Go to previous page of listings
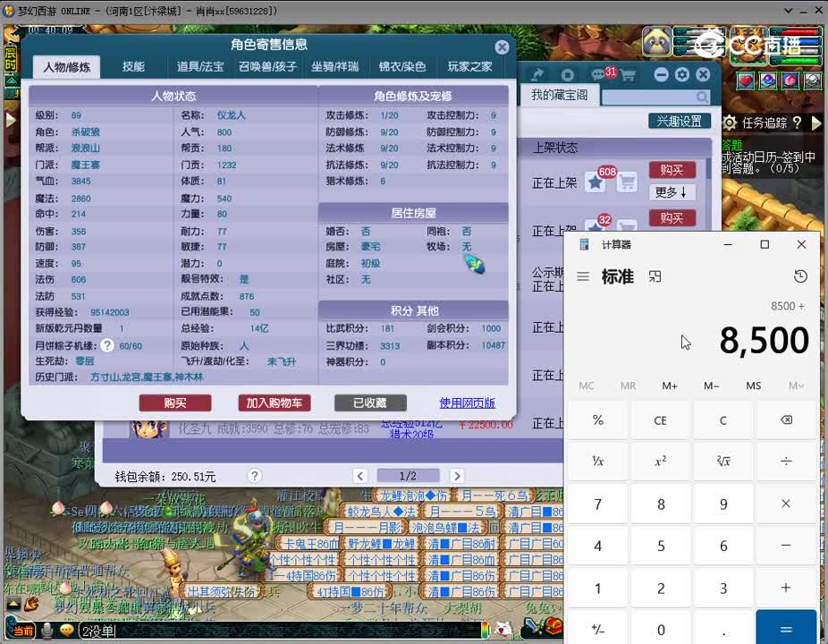The image size is (828, 644). (x=360, y=476)
